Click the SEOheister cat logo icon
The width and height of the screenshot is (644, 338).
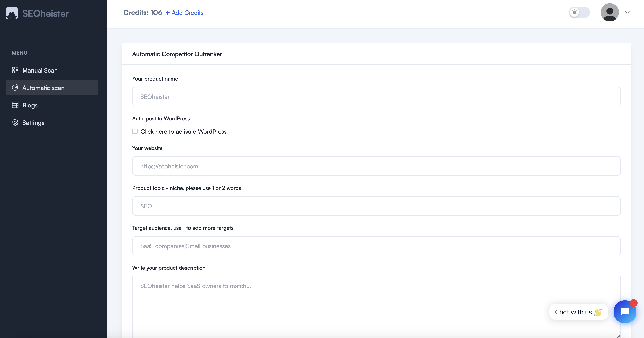(x=12, y=13)
